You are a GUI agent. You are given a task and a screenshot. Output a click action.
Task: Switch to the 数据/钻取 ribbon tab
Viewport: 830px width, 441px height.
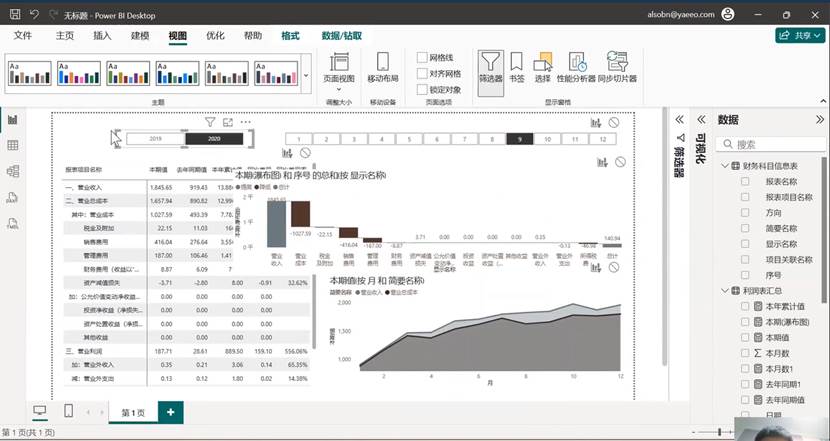(x=342, y=35)
